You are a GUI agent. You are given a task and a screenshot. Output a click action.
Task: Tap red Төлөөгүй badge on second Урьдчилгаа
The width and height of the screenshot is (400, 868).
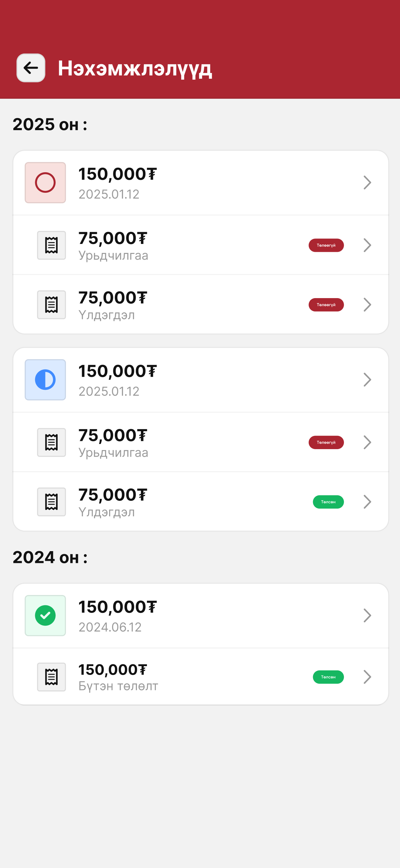point(326,442)
